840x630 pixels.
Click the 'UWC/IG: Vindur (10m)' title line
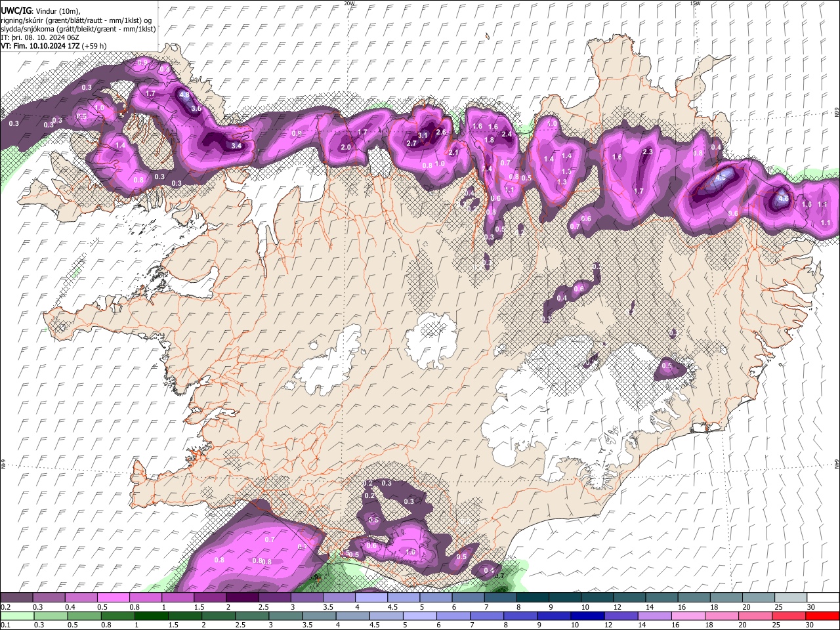(x=40, y=11)
